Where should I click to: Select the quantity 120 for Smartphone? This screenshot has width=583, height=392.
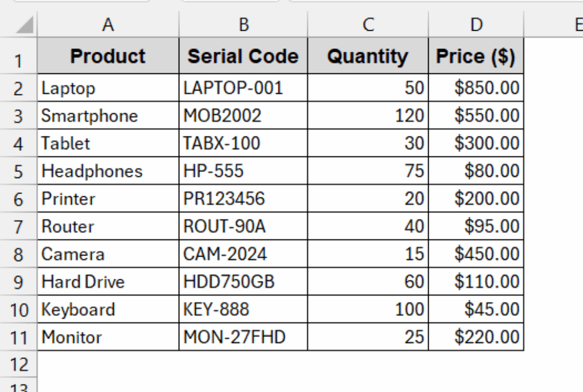click(368, 115)
